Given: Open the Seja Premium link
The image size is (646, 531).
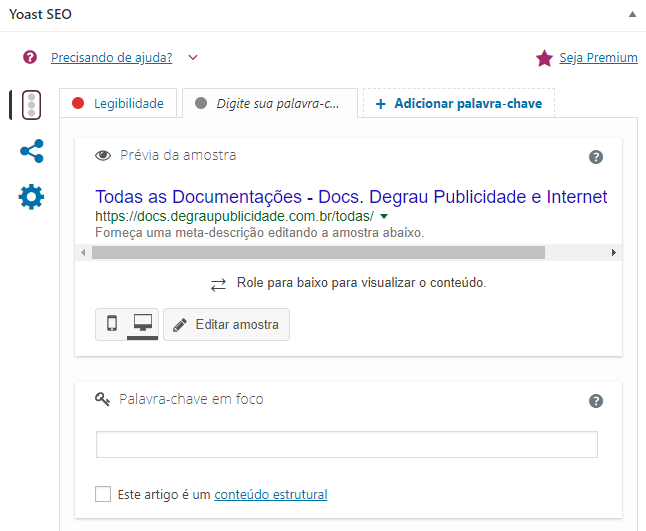Looking at the screenshot, I should [x=598, y=58].
